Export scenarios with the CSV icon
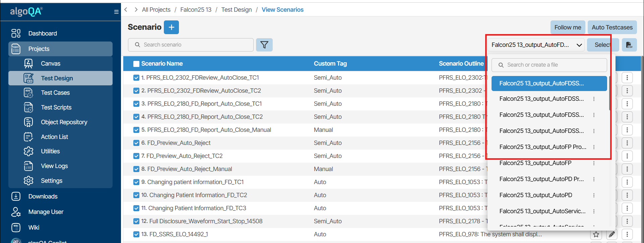Image resolution: width=644 pixels, height=243 pixels. click(x=629, y=45)
